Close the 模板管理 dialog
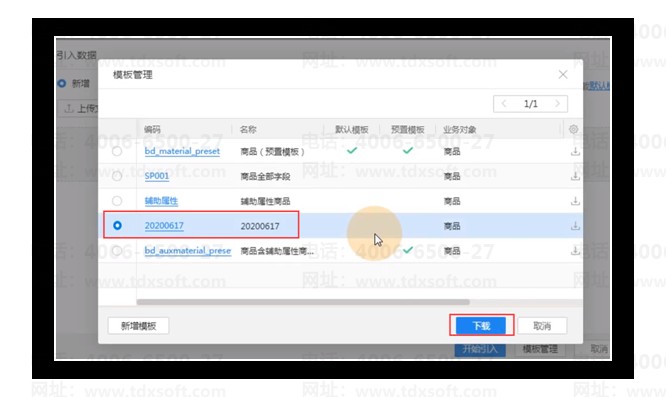 click(x=563, y=75)
